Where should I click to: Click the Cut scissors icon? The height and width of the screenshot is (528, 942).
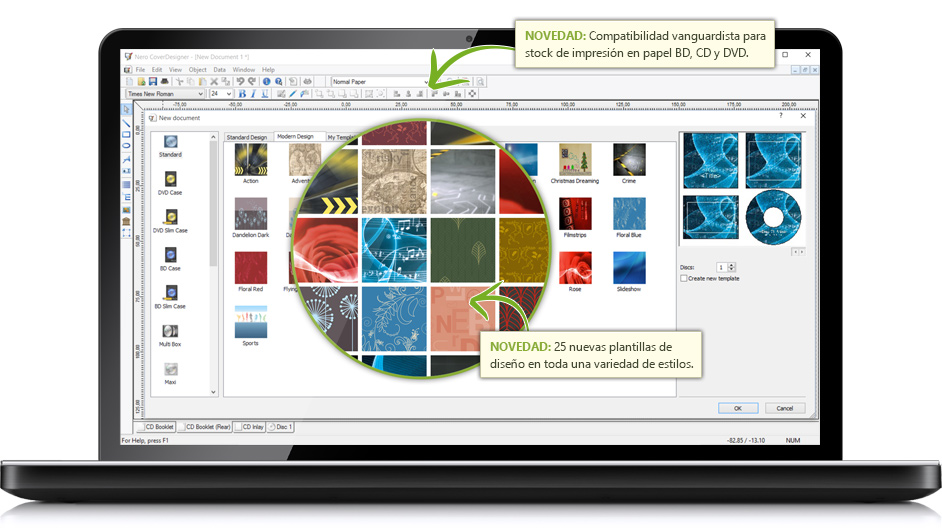[x=179, y=81]
